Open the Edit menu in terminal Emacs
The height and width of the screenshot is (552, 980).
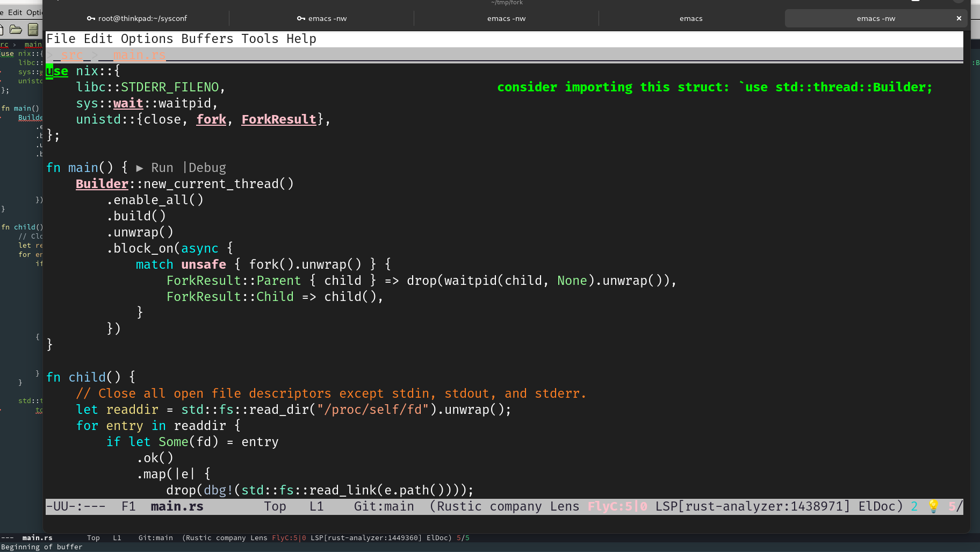[98, 39]
